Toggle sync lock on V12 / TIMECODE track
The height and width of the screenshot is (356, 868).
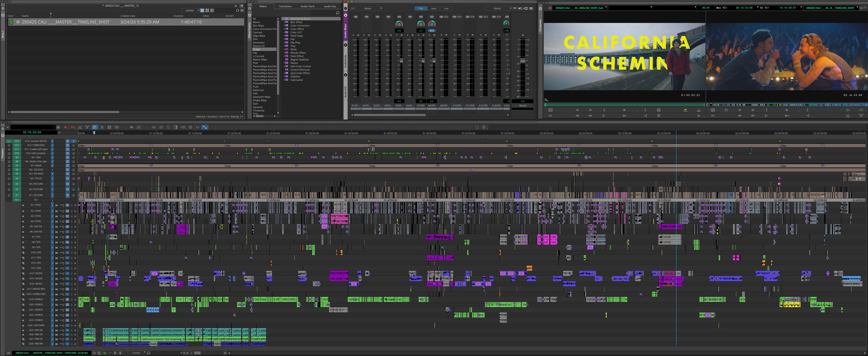click(x=52, y=145)
